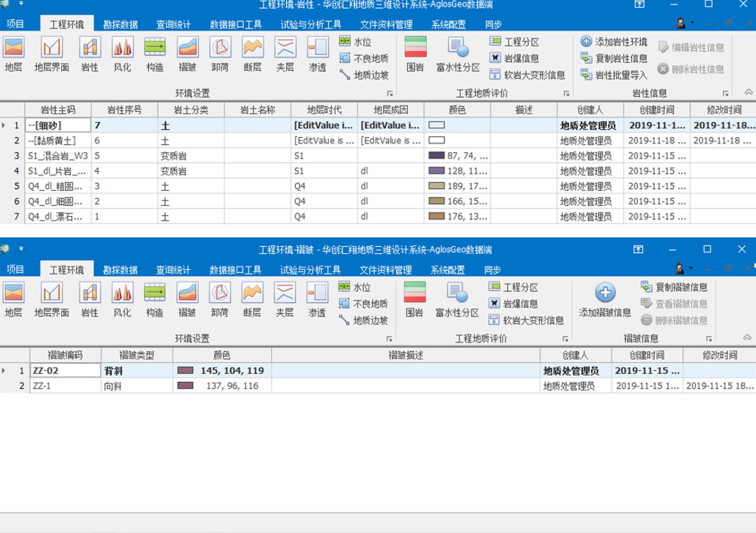Click the large 添加褶皱信息 plus icon
This screenshot has width=756, height=533.
click(605, 293)
